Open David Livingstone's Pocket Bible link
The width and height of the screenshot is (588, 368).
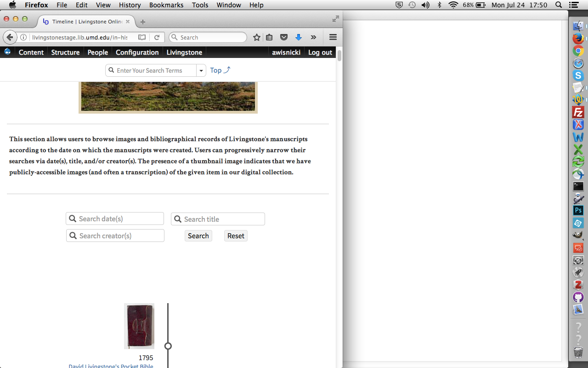point(111,366)
